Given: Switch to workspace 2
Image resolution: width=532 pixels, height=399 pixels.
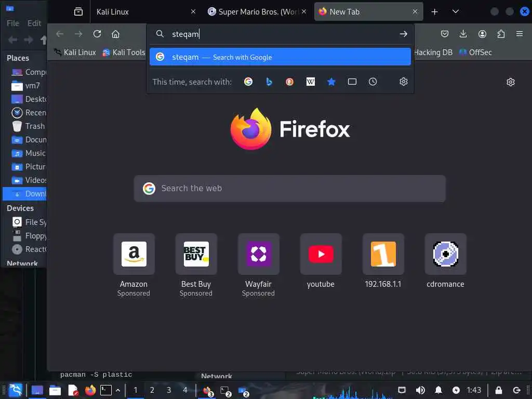Looking at the screenshot, I should tap(152, 390).
